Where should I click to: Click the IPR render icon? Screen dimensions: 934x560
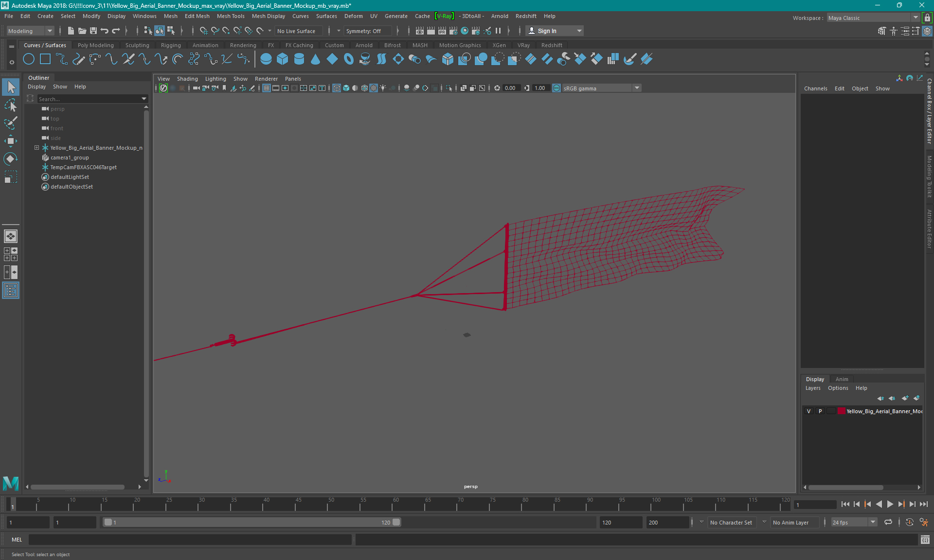pos(442,31)
